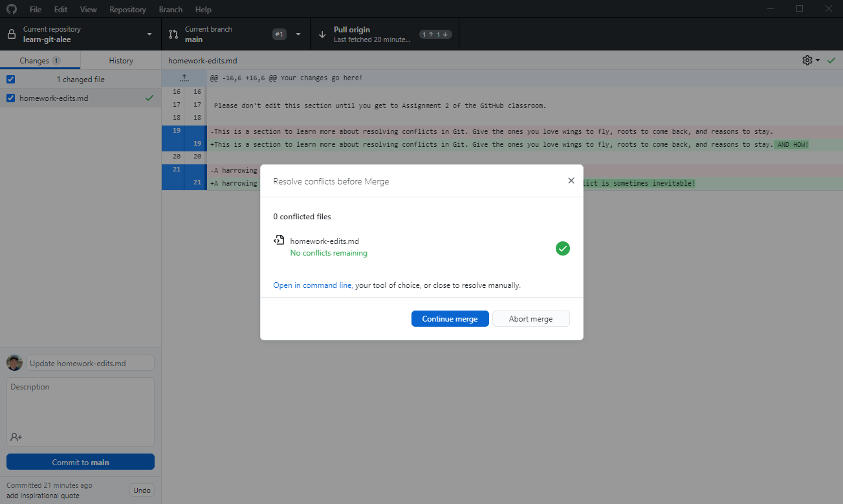Click the Continue merge button

tap(450, 319)
